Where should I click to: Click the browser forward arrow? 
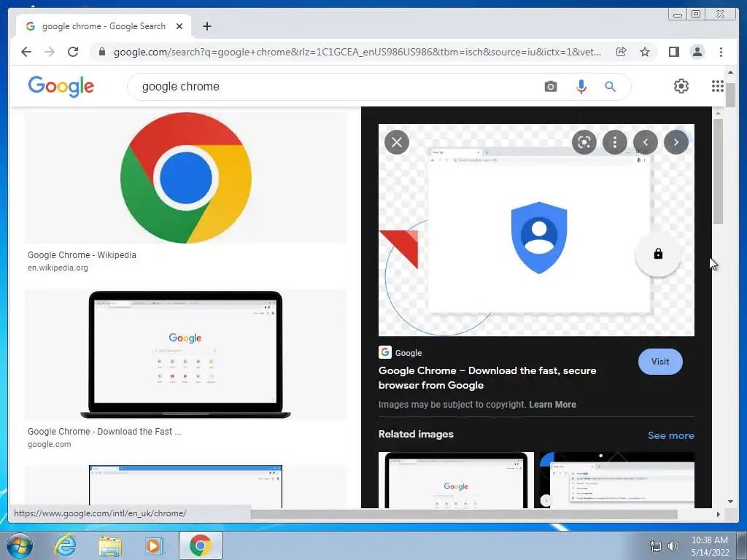pyautogui.click(x=50, y=52)
